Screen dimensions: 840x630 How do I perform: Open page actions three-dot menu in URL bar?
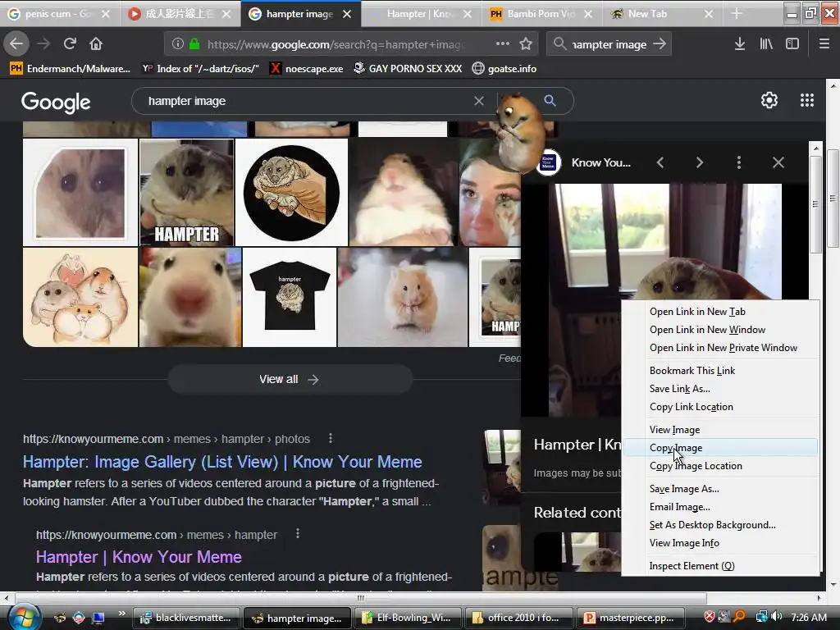click(x=503, y=43)
